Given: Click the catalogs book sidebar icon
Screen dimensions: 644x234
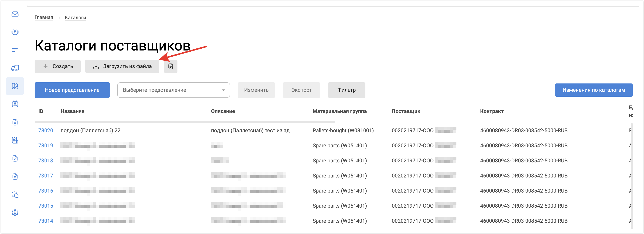Looking at the screenshot, I should tap(15, 86).
